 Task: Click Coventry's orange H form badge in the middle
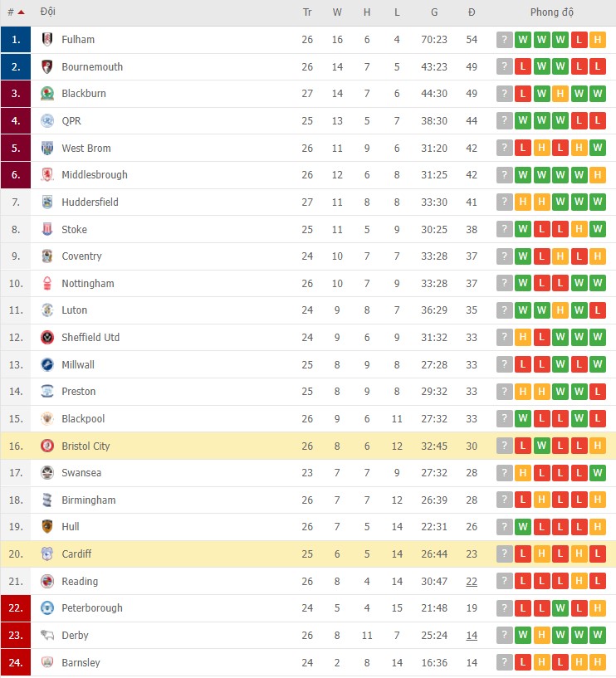tap(560, 256)
